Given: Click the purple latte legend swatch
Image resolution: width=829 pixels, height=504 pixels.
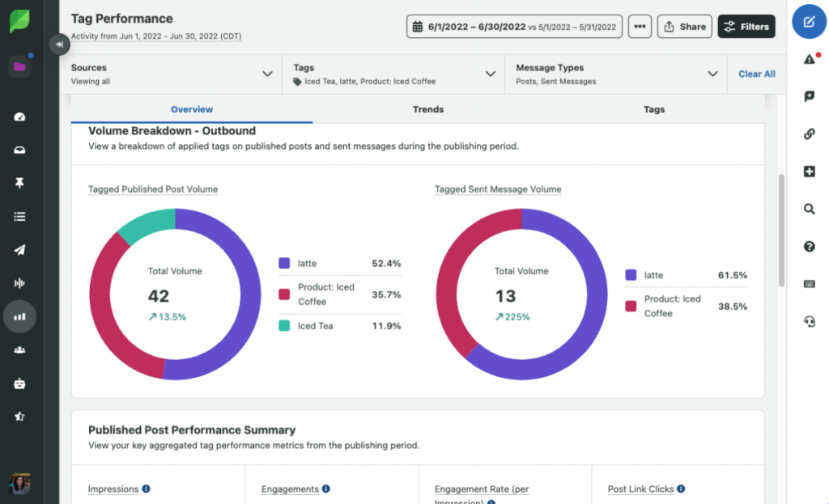Looking at the screenshot, I should tap(284, 263).
